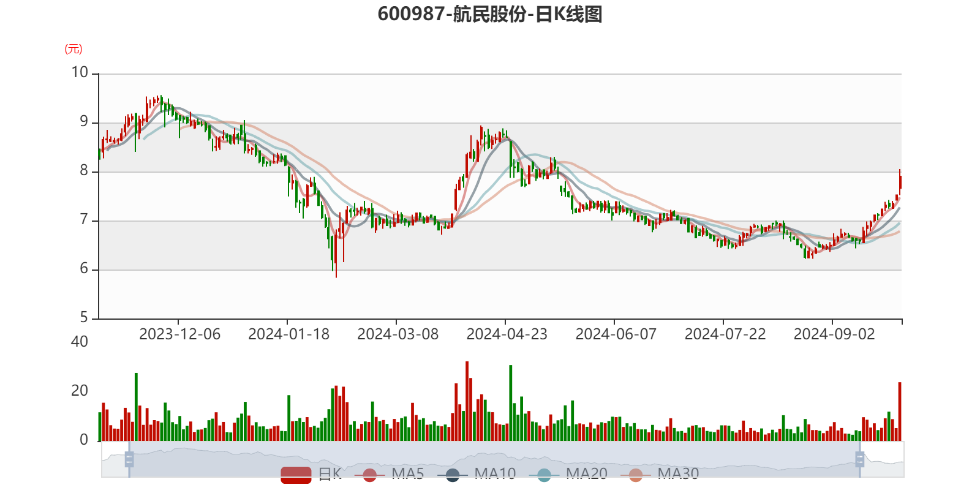Image resolution: width=980 pixels, height=490 pixels.
Task: Click the last red volume bar at the chart's end
Action: 900,412
